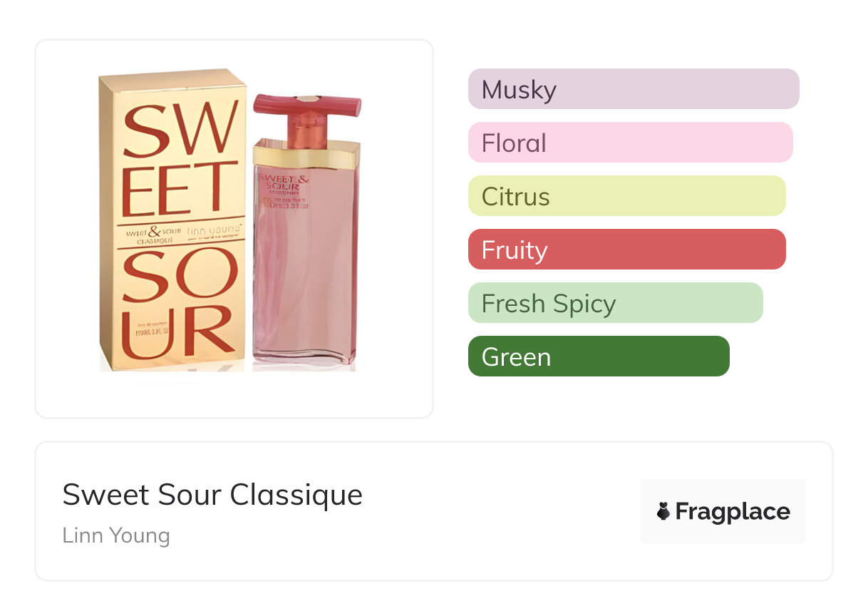Click the red bottle cap
This screenshot has height=616, width=868.
point(307,106)
